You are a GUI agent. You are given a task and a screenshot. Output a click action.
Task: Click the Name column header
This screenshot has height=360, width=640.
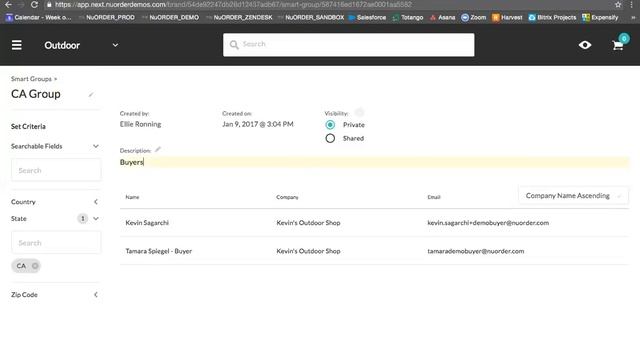pyautogui.click(x=132, y=197)
